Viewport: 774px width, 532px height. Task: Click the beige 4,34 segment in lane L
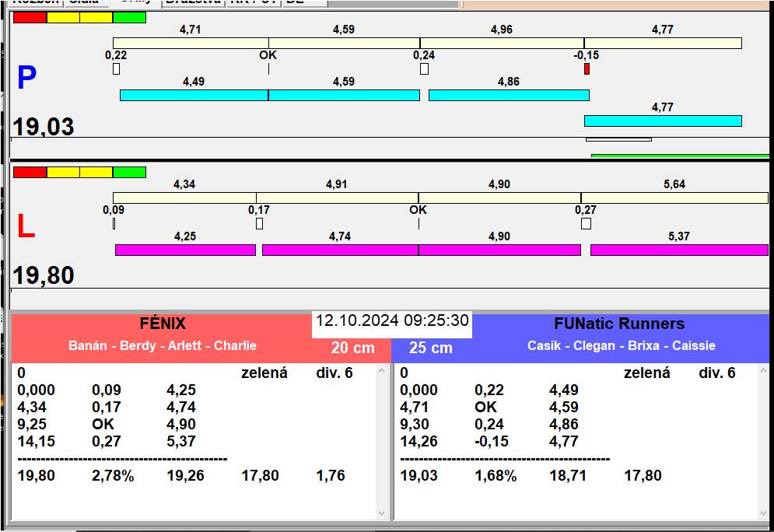click(184, 198)
